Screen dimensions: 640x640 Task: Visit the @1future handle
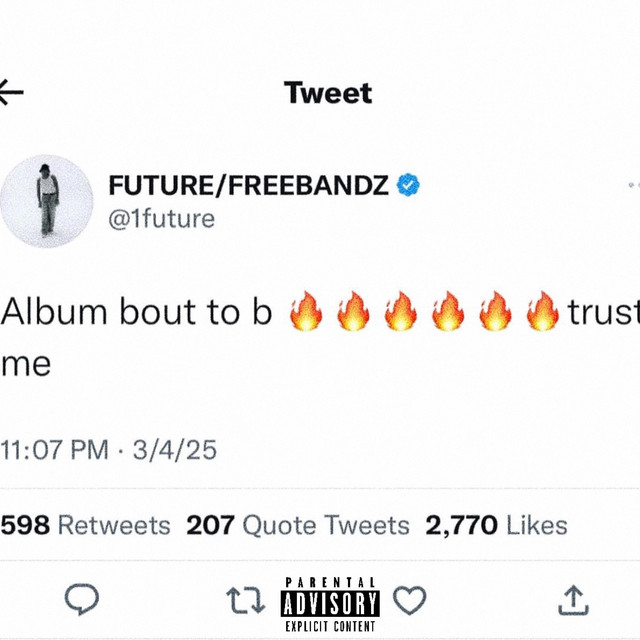point(161,219)
